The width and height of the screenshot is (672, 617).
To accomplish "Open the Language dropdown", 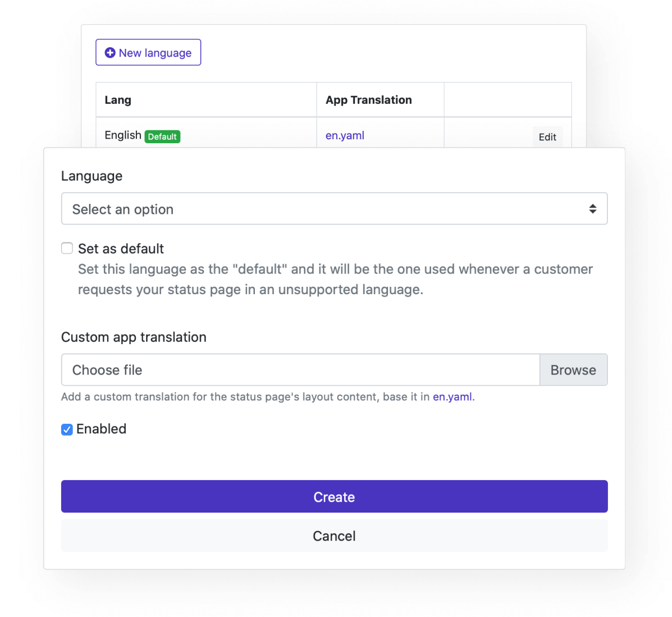I will 334,209.
